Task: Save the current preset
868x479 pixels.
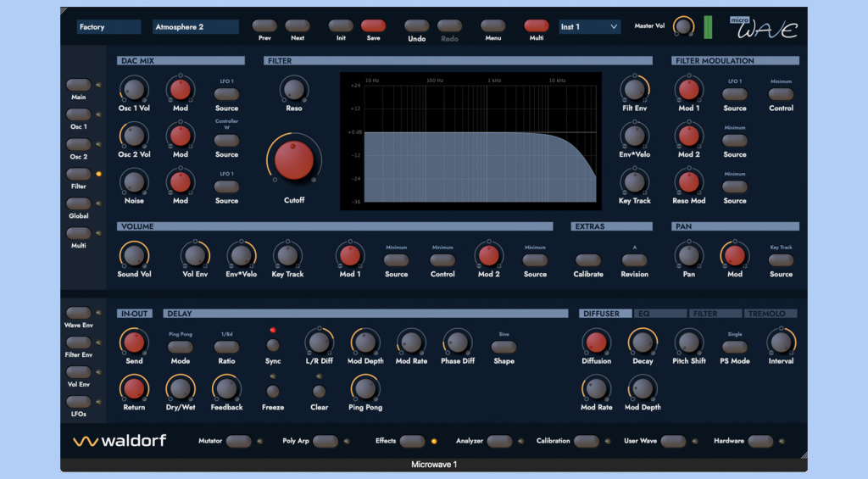Action: [373, 25]
